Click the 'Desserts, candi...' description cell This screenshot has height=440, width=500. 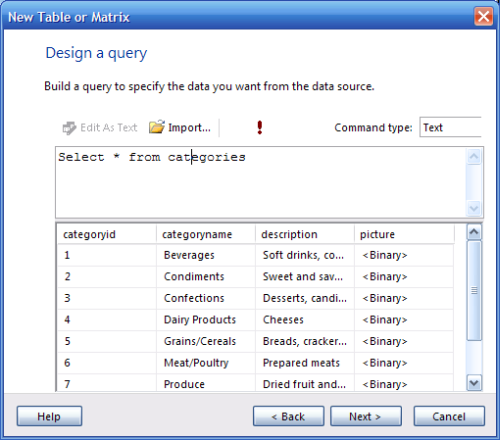click(x=305, y=298)
